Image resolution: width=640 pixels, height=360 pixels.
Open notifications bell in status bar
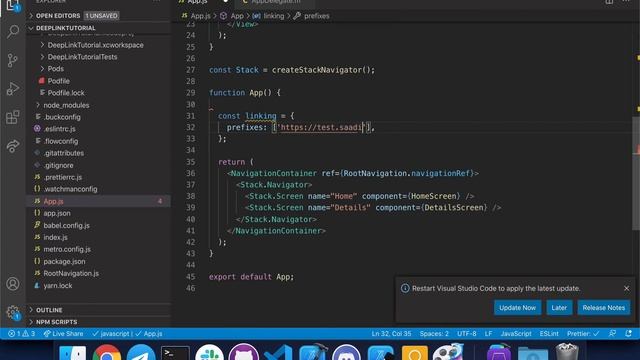[x=629, y=333]
